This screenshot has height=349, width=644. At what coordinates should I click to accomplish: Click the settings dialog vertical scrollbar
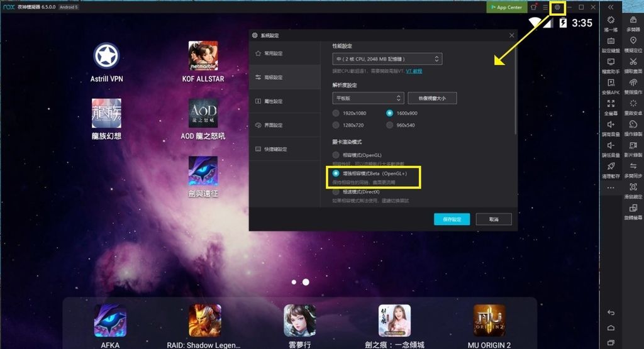[x=515, y=88]
